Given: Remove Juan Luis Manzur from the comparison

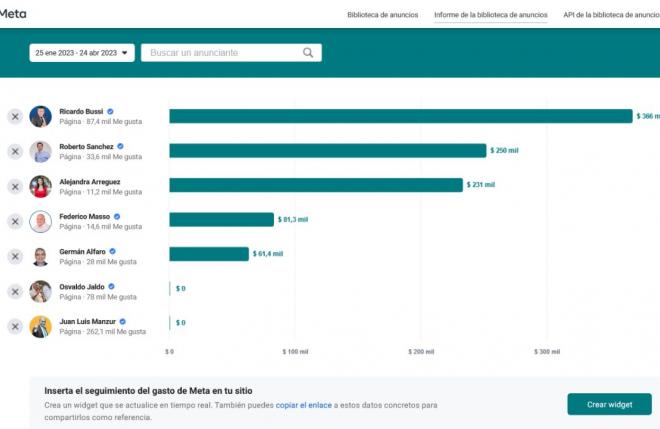Looking at the screenshot, I should pos(15,326).
